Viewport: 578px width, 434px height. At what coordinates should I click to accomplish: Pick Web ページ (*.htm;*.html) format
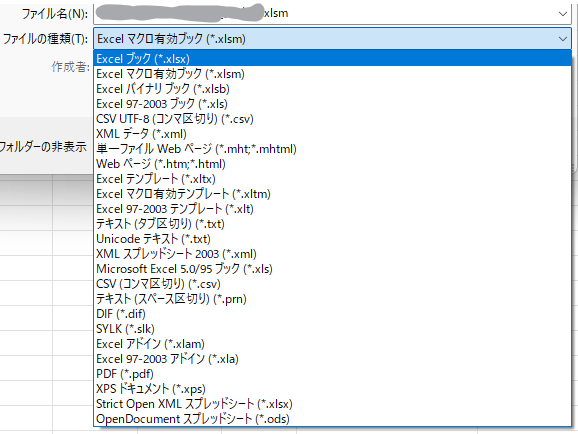[x=332, y=164]
